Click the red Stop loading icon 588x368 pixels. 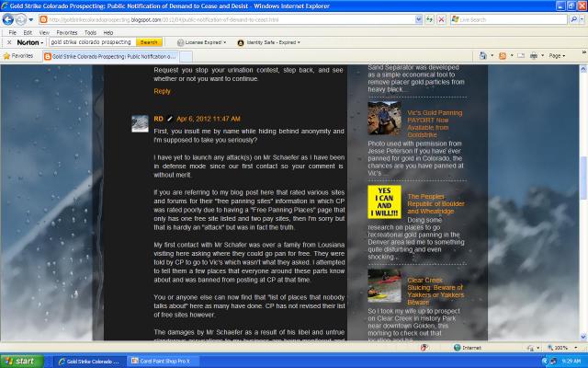pos(441,19)
